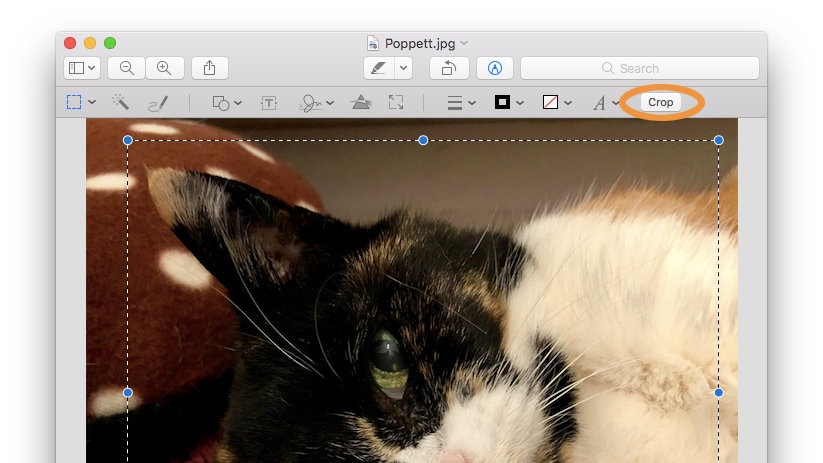Expand selection tool types dropdown
This screenshot has height=463, width=823.
coord(92,102)
